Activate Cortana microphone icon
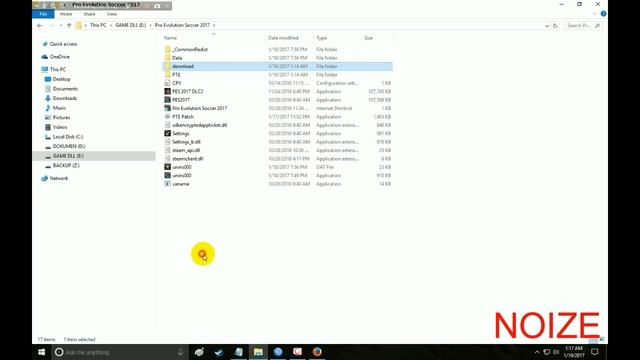640x360 pixels. (x=180, y=352)
